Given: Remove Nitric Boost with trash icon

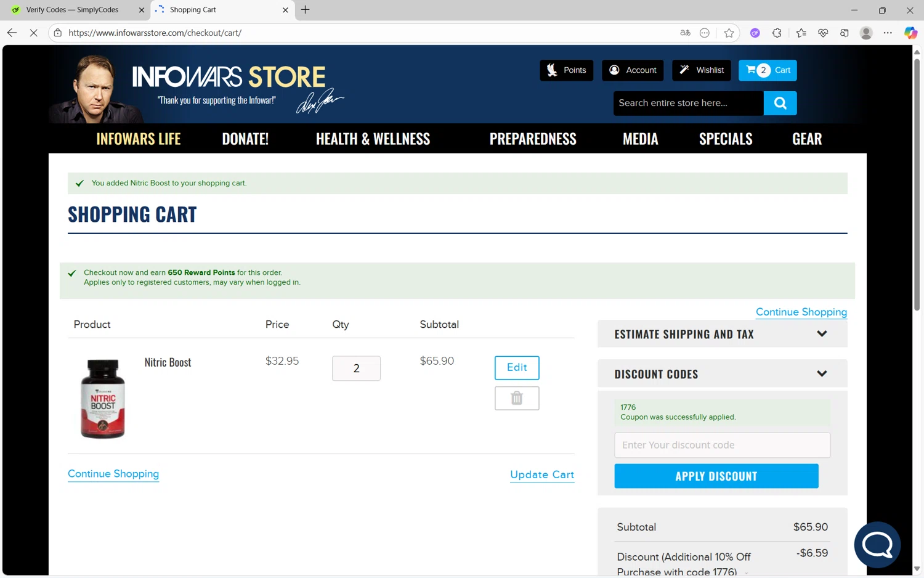Looking at the screenshot, I should click(x=517, y=398).
